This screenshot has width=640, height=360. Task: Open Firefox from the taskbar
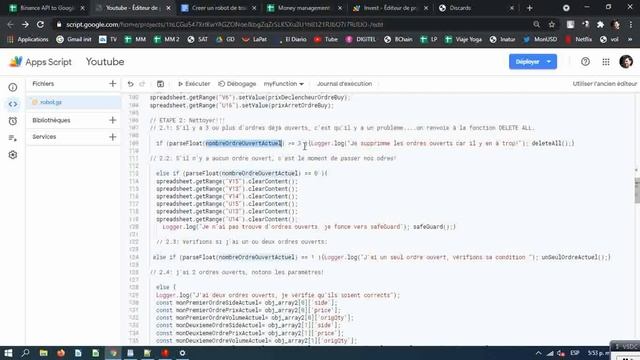pyautogui.click(x=61, y=353)
